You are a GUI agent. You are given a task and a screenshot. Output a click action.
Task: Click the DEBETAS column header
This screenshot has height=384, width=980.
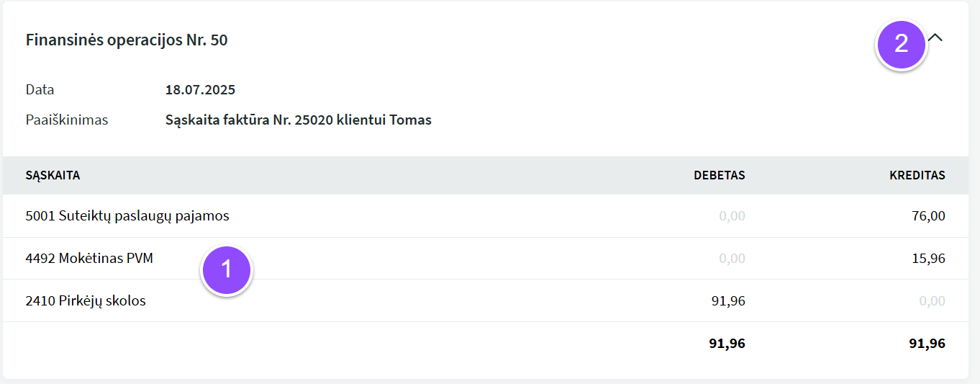(x=720, y=175)
